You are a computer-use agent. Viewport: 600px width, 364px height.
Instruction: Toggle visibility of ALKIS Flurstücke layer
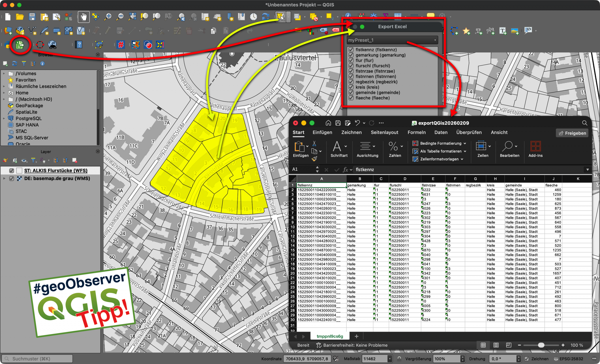click(x=11, y=171)
